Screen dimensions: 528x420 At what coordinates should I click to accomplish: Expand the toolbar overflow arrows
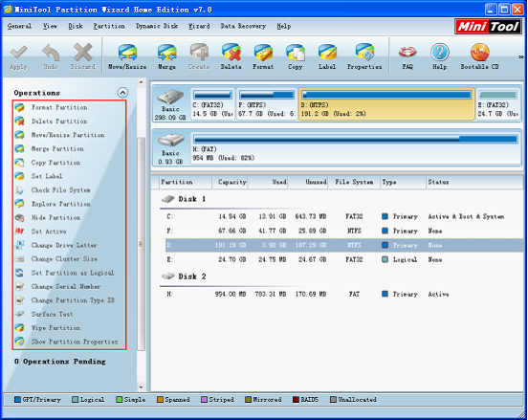click(x=521, y=56)
